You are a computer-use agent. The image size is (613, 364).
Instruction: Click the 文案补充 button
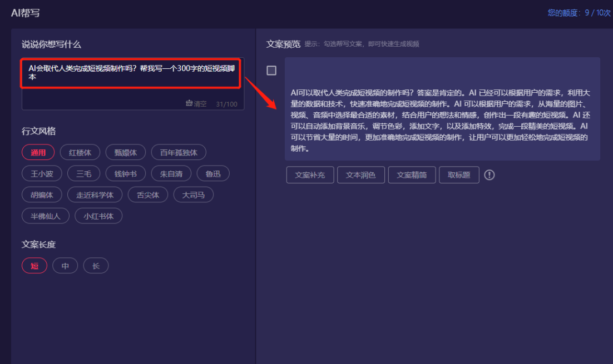click(310, 175)
